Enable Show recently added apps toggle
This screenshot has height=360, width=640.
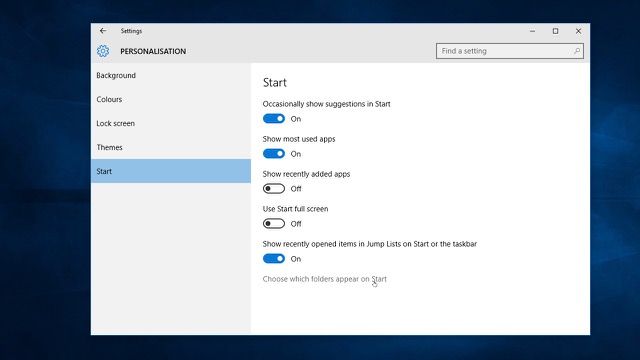point(274,189)
